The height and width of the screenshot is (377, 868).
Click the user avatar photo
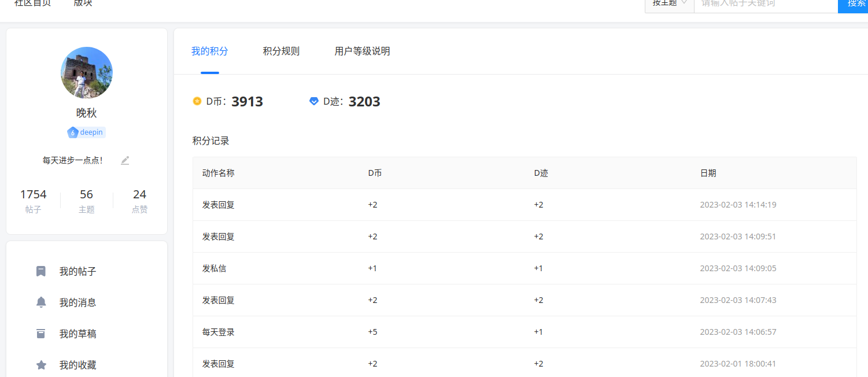(87, 73)
